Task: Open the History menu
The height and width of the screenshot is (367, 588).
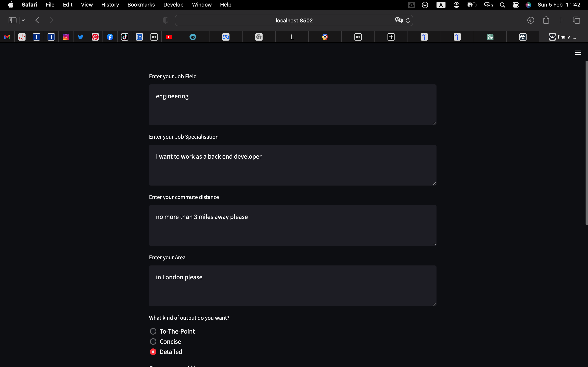Action: click(110, 5)
